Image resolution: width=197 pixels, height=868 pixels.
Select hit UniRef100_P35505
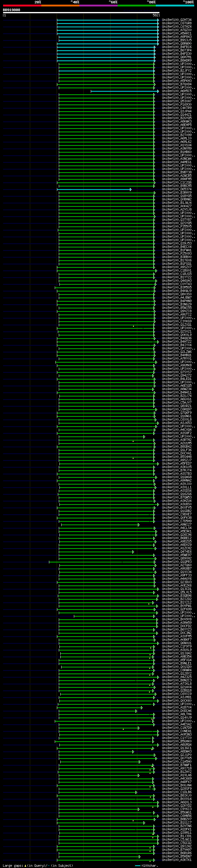pyautogui.click(x=177, y=226)
